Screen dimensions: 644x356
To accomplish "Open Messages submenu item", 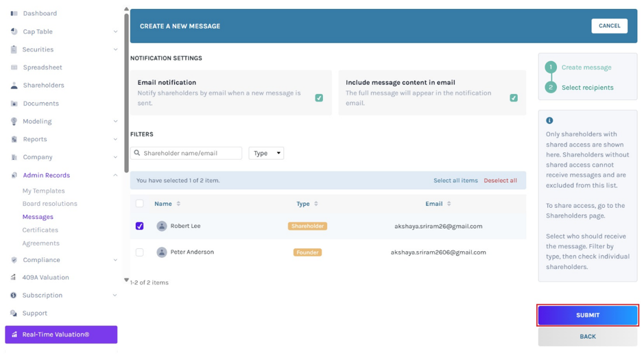I will pos(38,217).
